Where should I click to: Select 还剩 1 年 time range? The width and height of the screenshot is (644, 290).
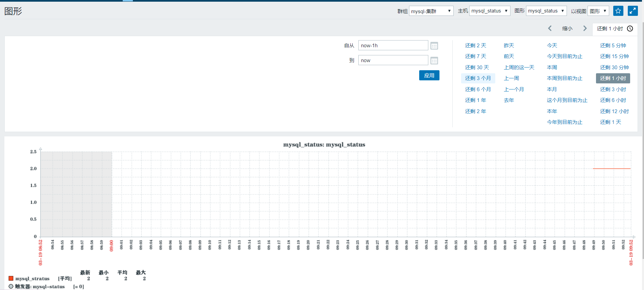[x=475, y=100]
